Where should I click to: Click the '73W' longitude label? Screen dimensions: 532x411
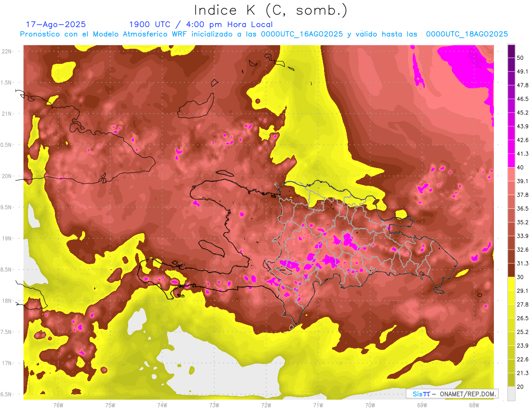click(214, 405)
